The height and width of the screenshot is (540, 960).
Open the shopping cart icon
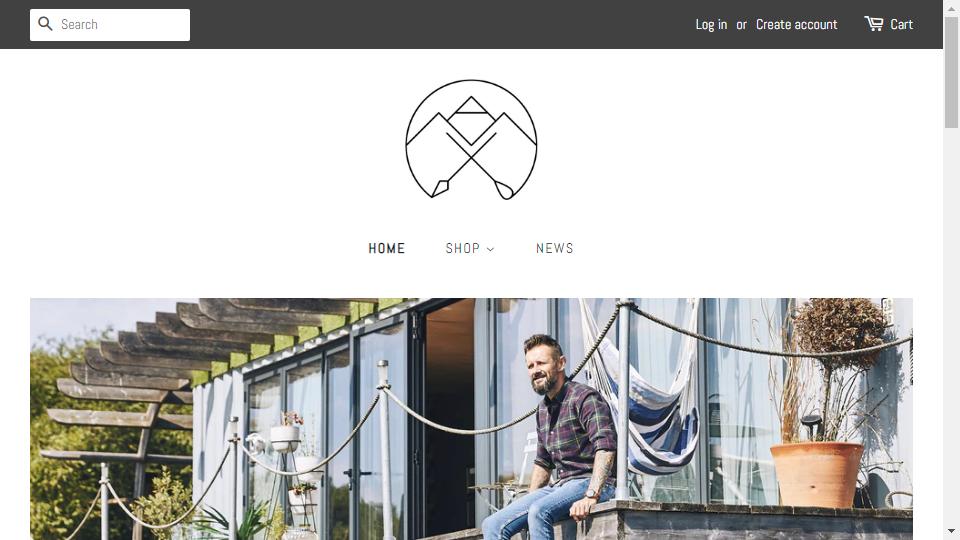click(874, 24)
